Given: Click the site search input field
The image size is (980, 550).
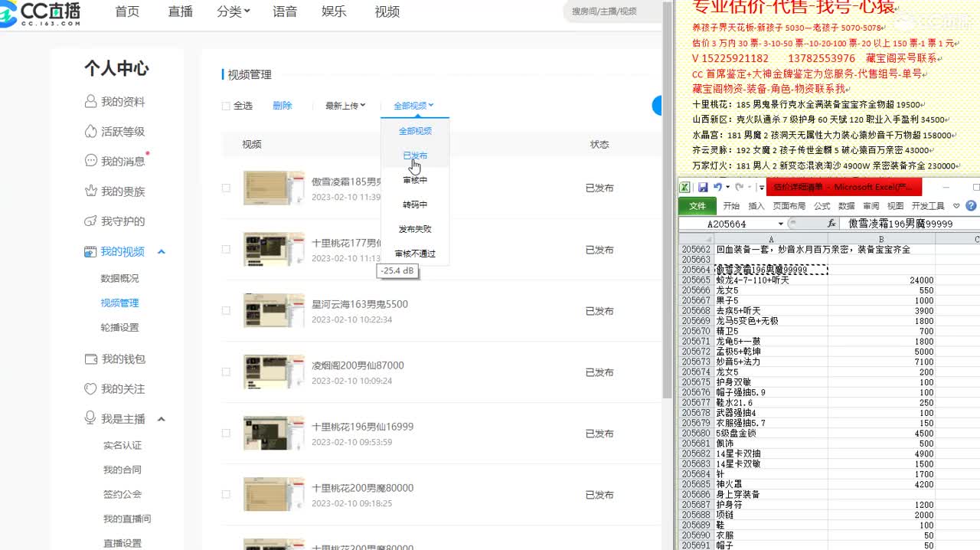Looking at the screenshot, I should click(612, 11).
